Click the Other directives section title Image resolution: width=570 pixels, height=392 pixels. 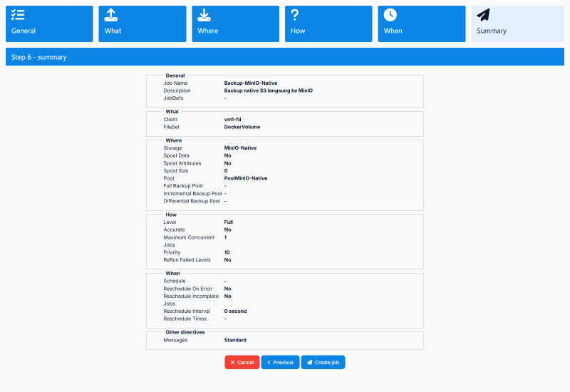click(x=185, y=332)
